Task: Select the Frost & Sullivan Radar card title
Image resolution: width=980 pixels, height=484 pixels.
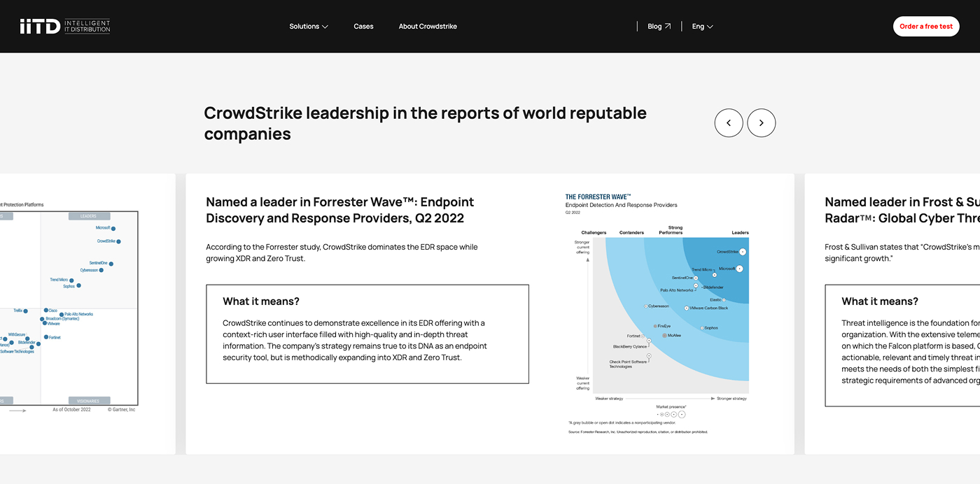Action: pyautogui.click(x=902, y=210)
